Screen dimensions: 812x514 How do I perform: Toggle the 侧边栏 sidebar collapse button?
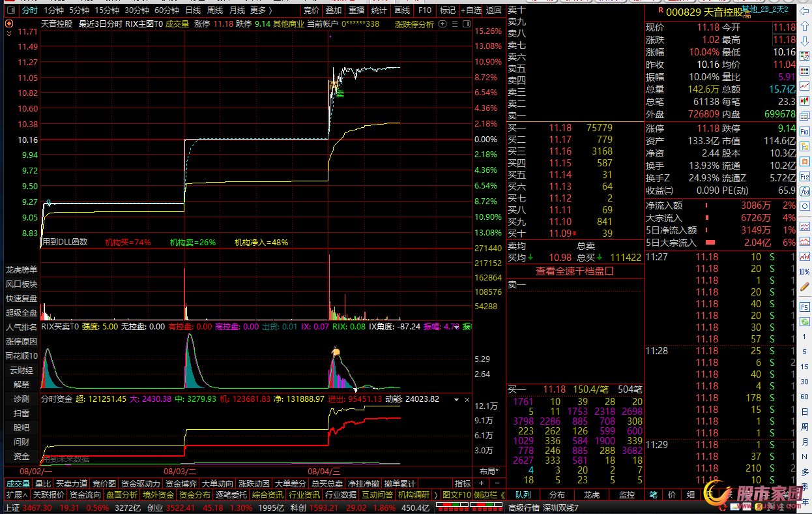tap(486, 494)
